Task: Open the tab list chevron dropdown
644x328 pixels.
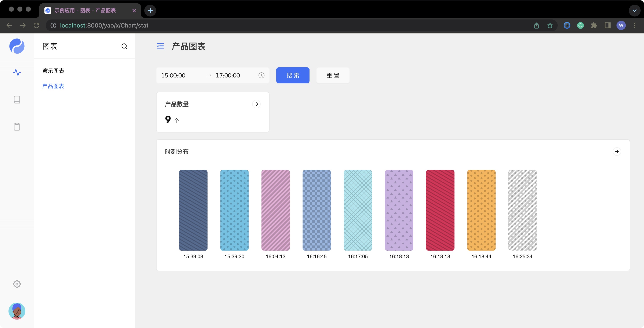Action: (x=634, y=11)
